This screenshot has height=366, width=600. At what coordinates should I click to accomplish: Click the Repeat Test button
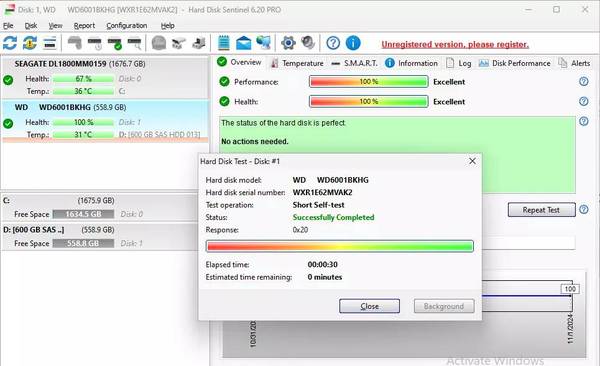pyautogui.click(x=541, y=210)
